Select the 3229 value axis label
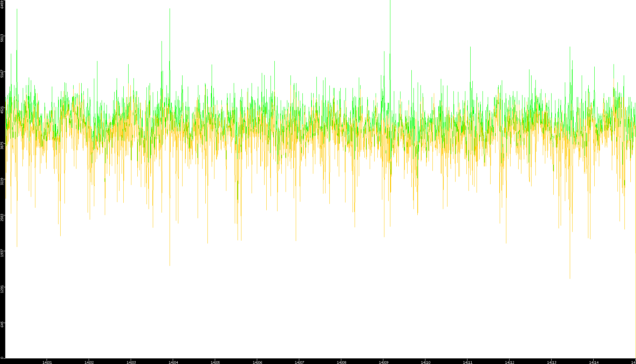Screen dimensions: 636x364 click(2, 181)
